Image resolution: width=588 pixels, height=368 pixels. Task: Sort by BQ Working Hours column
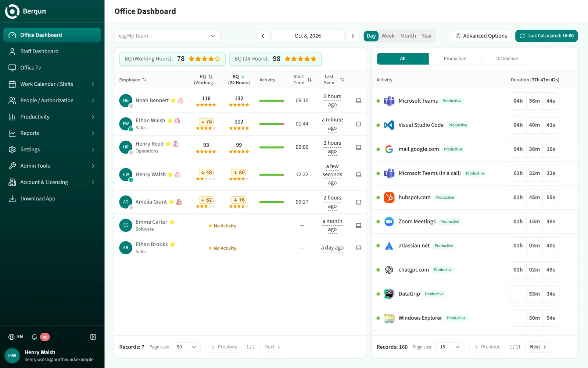[210, 77]
